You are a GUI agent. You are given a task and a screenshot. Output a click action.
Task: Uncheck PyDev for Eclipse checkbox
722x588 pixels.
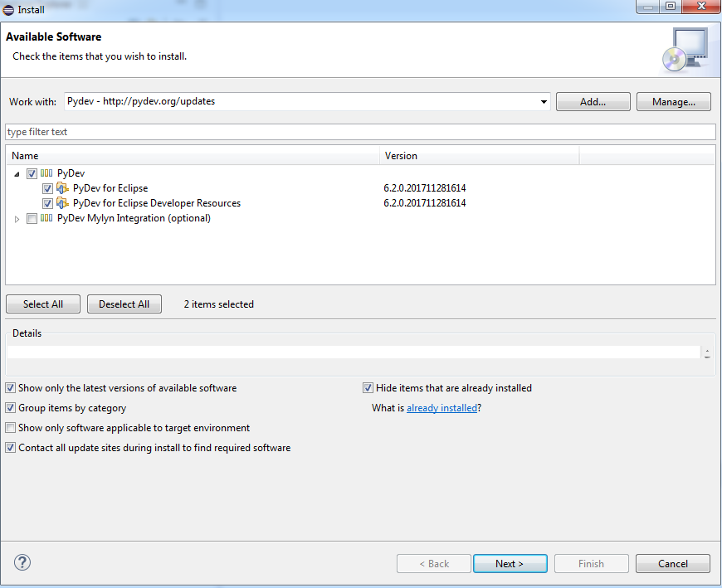click(x=47, y=188)
